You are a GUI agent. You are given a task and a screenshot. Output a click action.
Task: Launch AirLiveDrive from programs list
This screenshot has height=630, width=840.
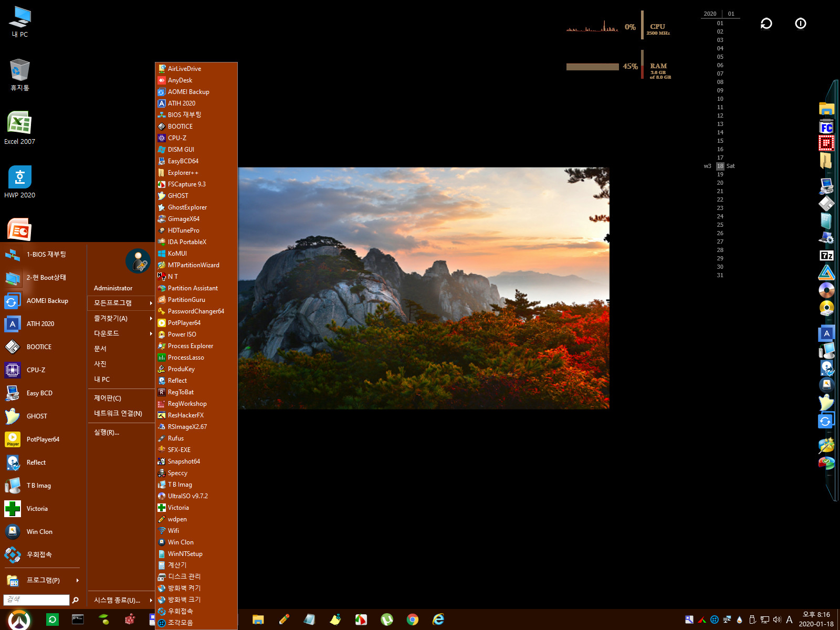(x=196, y=69)
